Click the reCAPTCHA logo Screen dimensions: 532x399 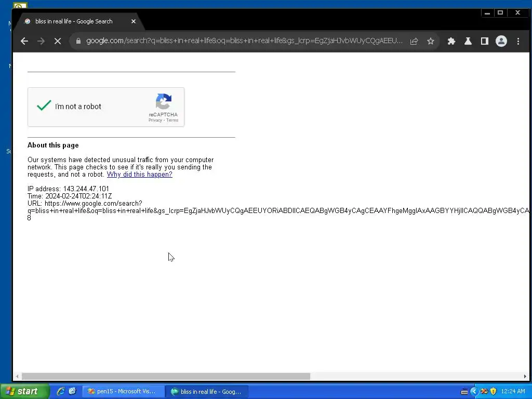pos(164,101)
